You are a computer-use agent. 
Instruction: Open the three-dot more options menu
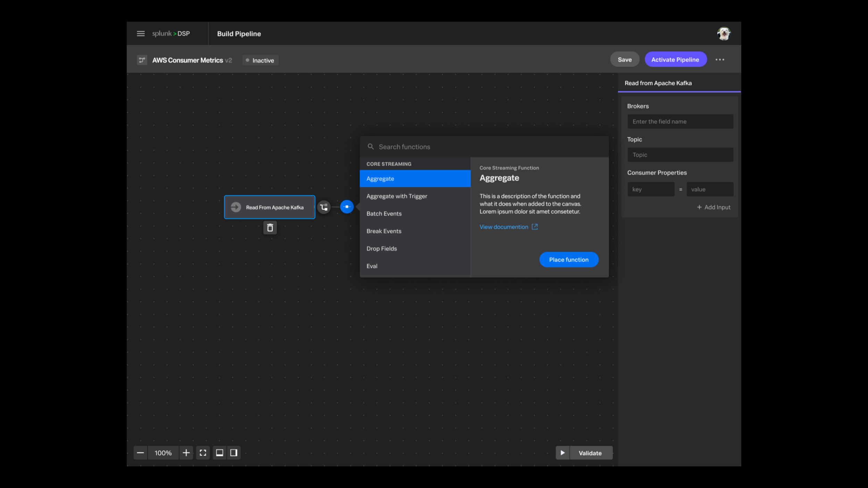click(x=720, y=60)
